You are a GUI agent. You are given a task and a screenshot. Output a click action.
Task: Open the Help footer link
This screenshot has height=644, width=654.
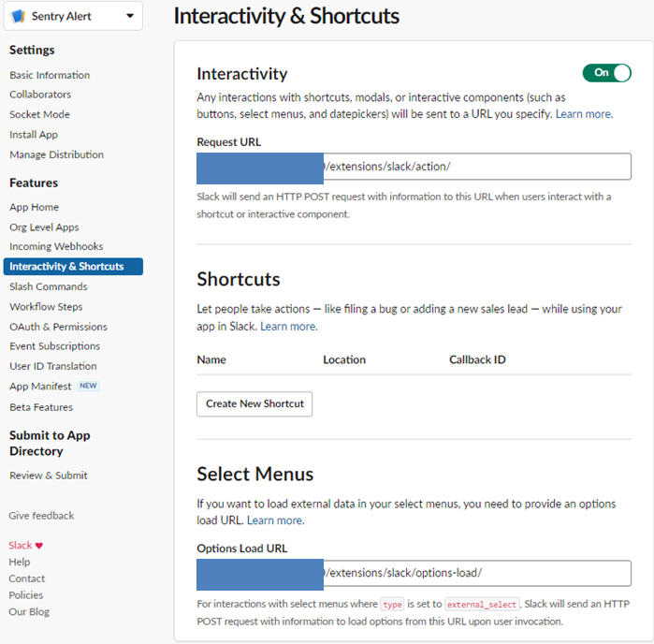pyautogui.click(x=20, y=563)
